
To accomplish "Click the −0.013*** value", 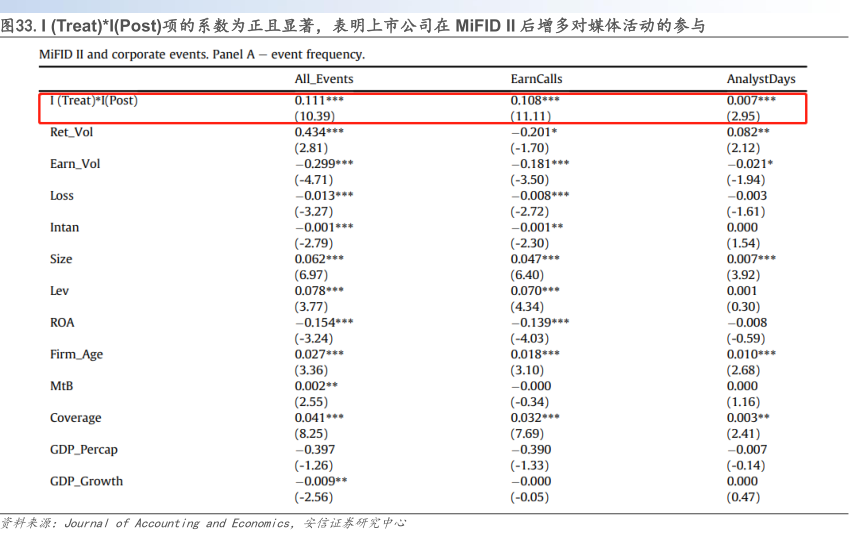I will (324, 196).
